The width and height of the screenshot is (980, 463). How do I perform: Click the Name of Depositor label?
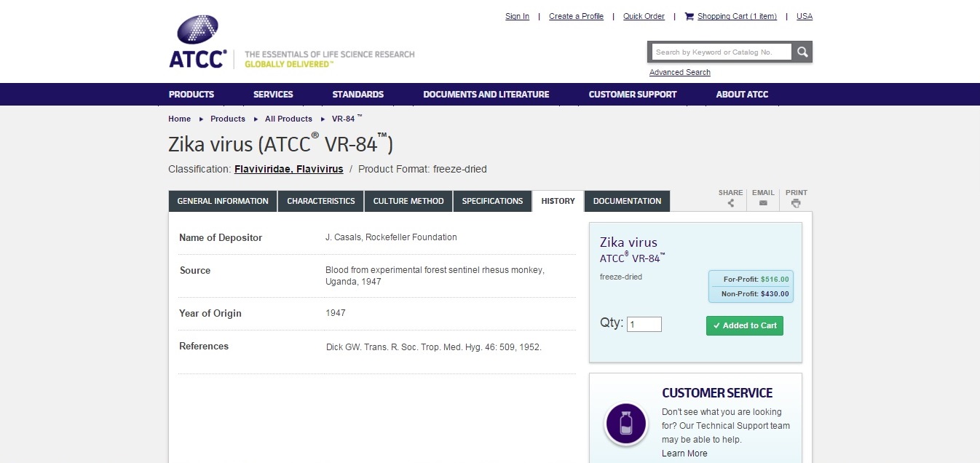click(x=221, y=237)
